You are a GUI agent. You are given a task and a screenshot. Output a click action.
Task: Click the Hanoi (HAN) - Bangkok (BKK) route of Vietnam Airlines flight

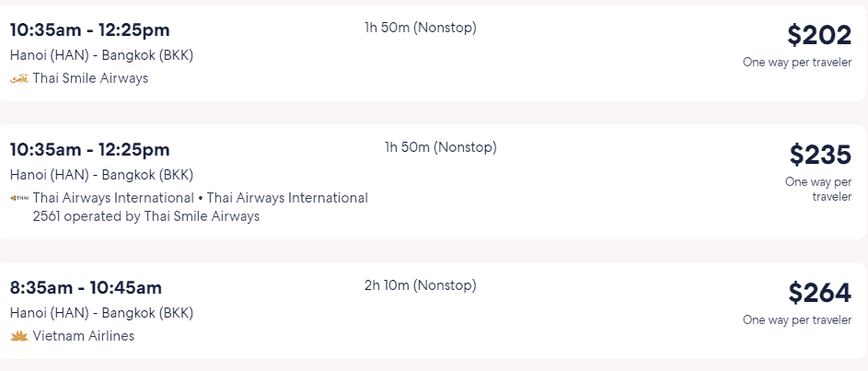102,313
